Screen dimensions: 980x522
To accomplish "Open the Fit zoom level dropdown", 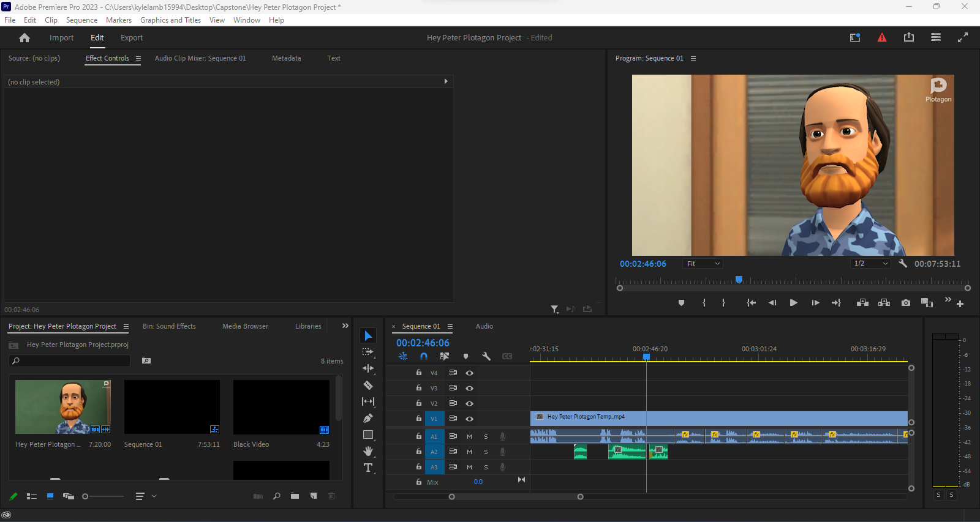I will (x=703, y=264).
